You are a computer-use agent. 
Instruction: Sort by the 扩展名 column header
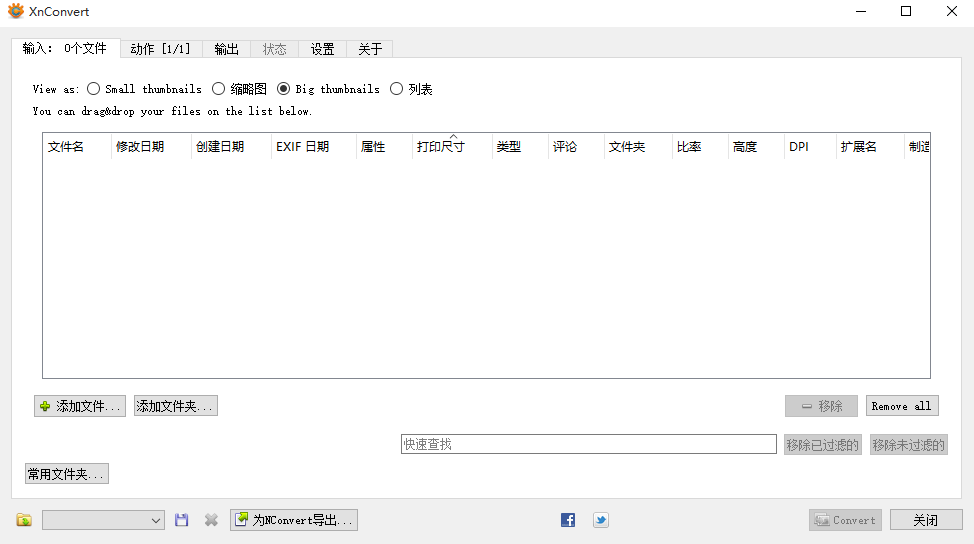click(870, 147)
